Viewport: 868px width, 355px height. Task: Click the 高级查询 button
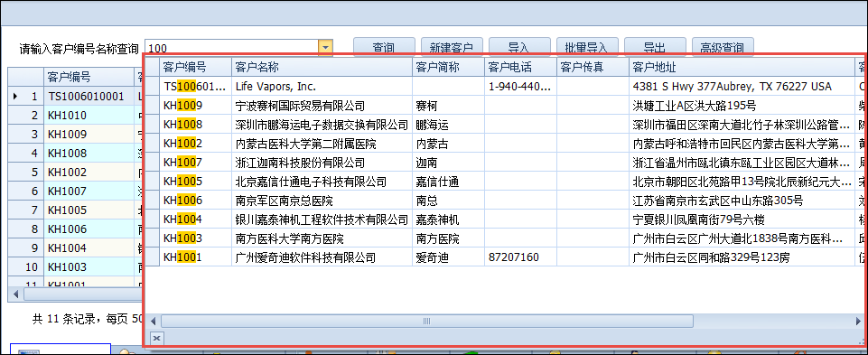[723, 47]
